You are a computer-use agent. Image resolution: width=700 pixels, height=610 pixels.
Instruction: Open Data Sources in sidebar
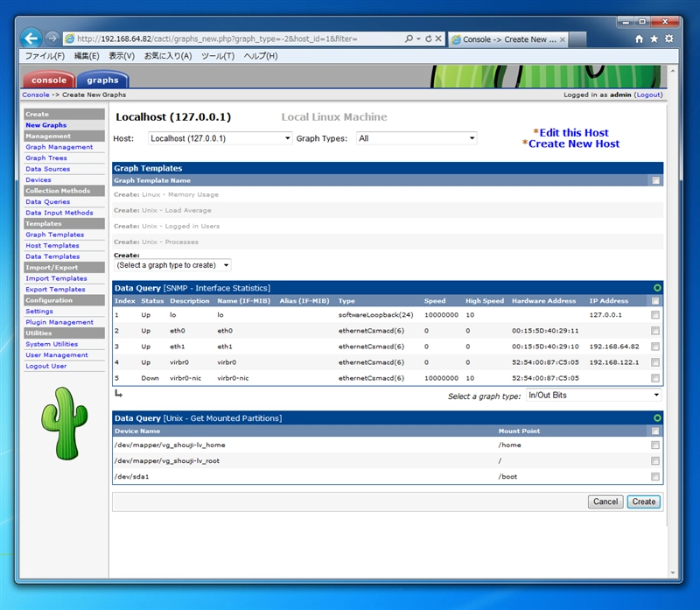point(48,169)
